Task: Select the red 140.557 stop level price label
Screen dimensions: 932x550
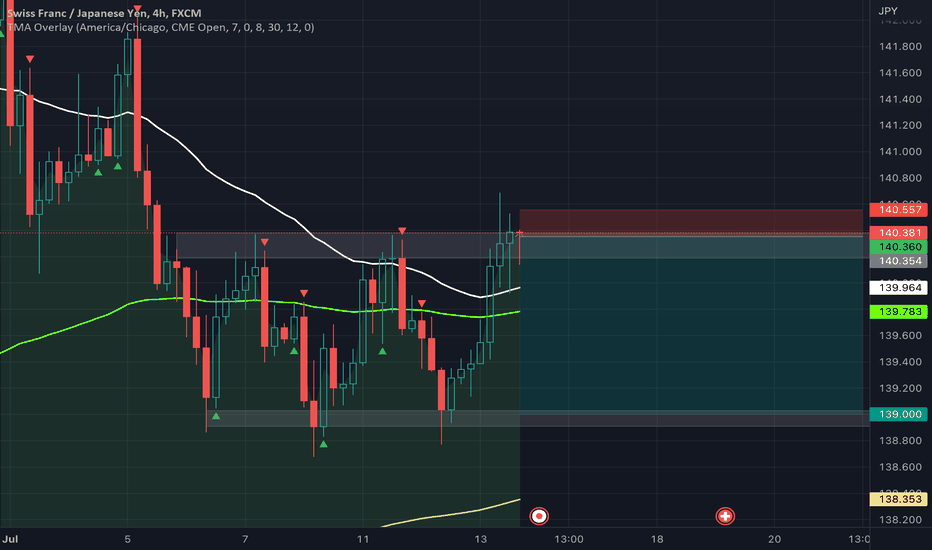Action: pos(898,209)
